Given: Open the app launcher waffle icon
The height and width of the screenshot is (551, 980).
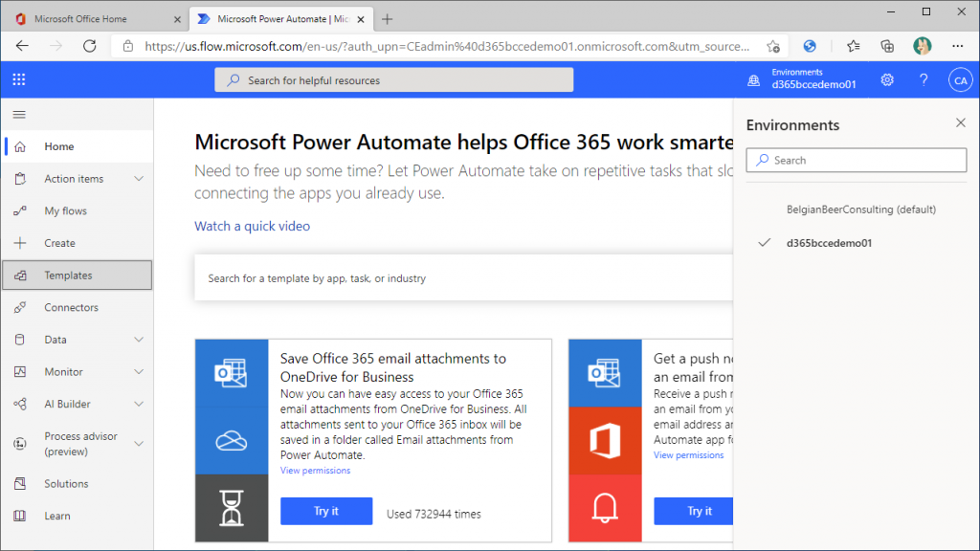Looking at the screenshot, I should 19,79.
